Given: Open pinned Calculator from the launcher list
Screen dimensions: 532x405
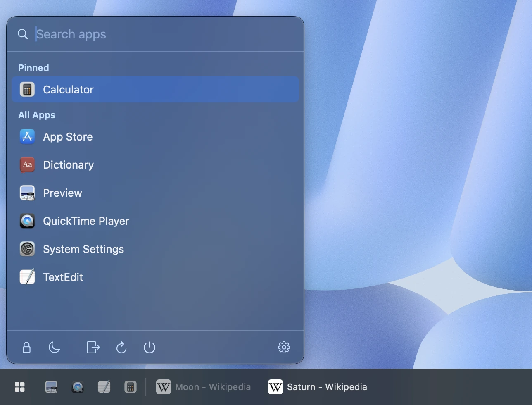Looking at the screenshot, I should [x=155, y=89].
